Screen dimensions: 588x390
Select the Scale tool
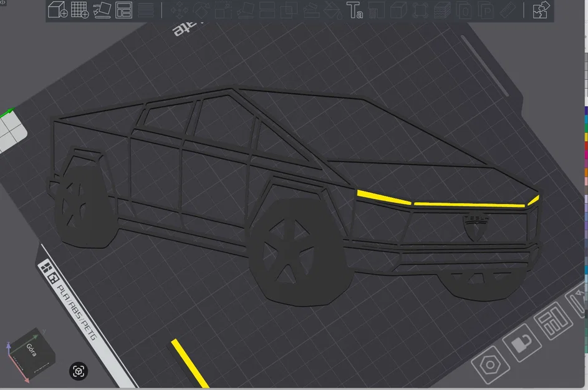click(x=223, y=10)
